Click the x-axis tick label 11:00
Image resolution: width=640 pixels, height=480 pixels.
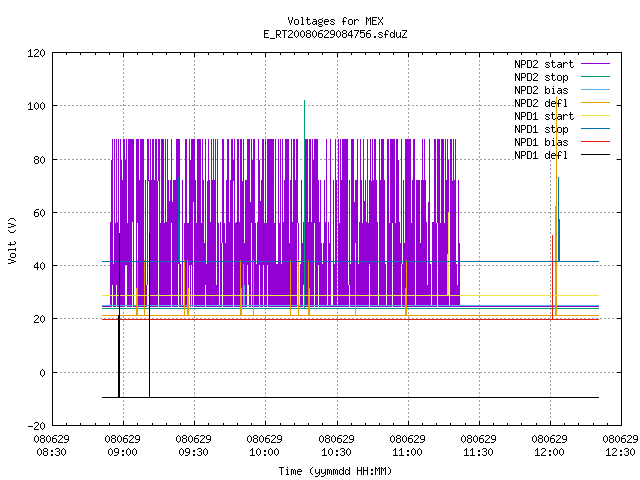coord(407,453)
